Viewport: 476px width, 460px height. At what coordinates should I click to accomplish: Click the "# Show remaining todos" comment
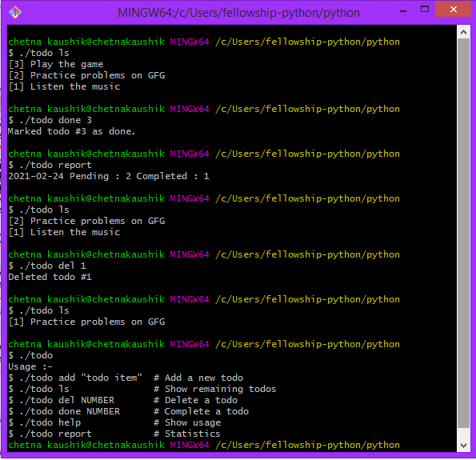pos(215,389)
